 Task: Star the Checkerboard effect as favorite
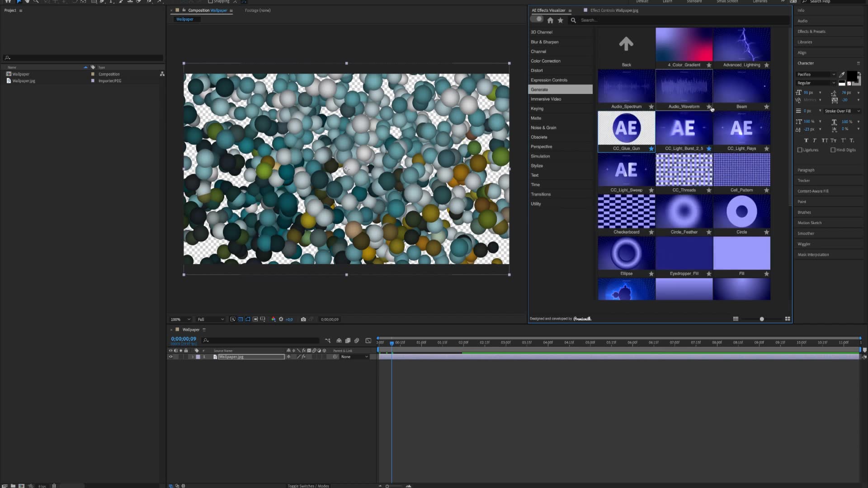pyautogui.click(x=651, y=232)
